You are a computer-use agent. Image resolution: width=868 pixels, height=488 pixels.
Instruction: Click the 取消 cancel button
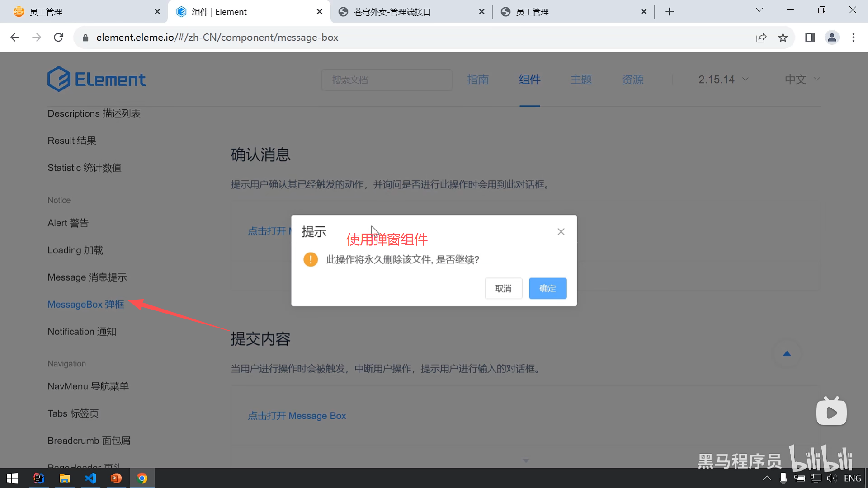503,288
